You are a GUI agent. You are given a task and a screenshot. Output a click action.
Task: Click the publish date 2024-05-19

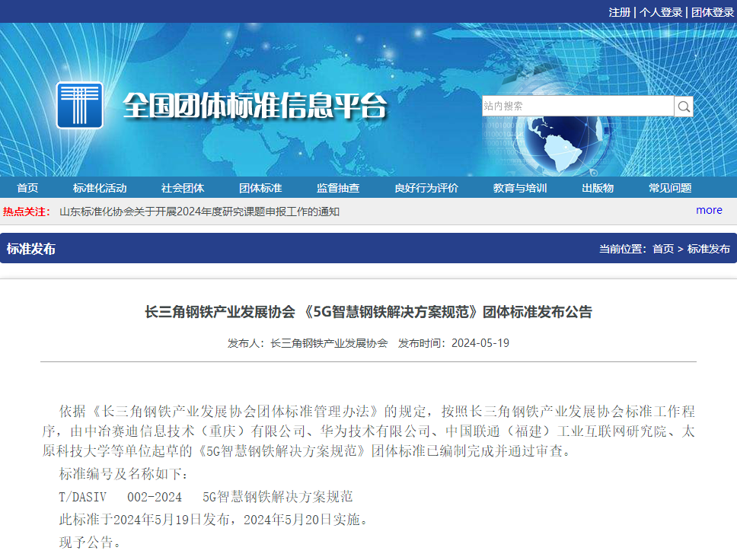point(480,343)
